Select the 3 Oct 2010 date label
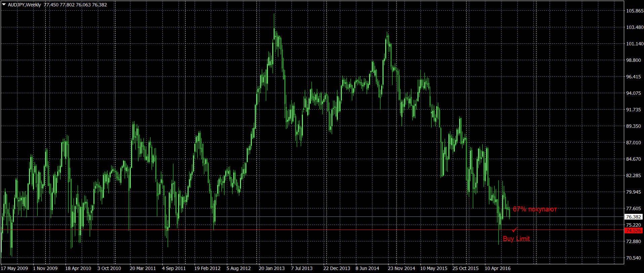 click(x=109, y=268)
